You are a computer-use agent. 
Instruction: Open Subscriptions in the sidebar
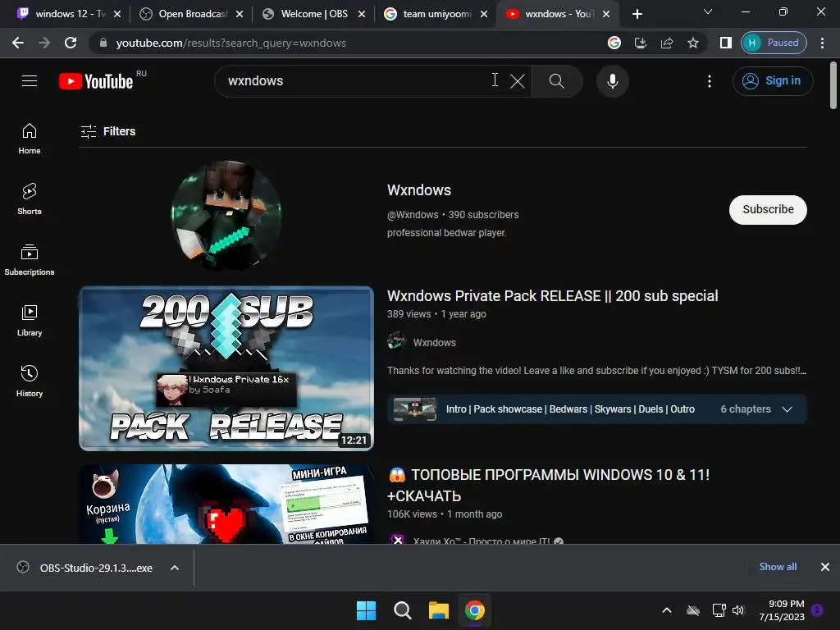(30, 260)
